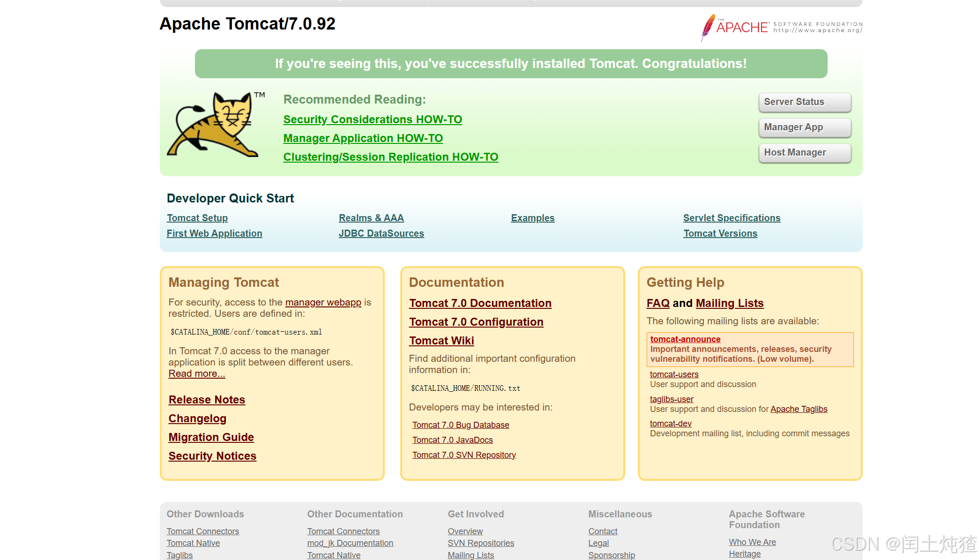Image resolution: width=979 pixels, height=560 pixels.
Task: Go to Tomcat Setup quick start link
Action: pyautogui.click(x=197, y=218)
